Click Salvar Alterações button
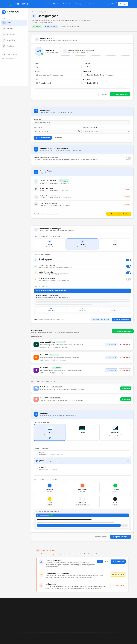This screenshot has height=644, width=137. point(120,94)
